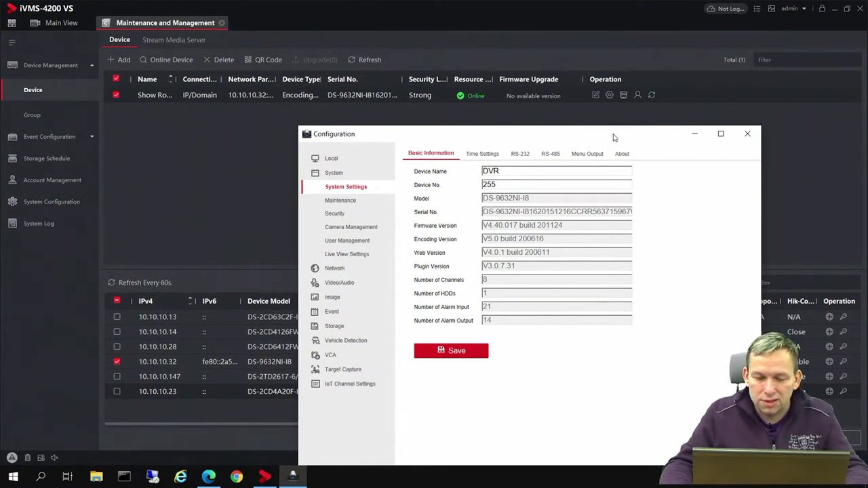The image size is (868, 488).
Task: Expand the Event Configuration sidebar section
Action: pyautogui.click(x=92, y=137)
